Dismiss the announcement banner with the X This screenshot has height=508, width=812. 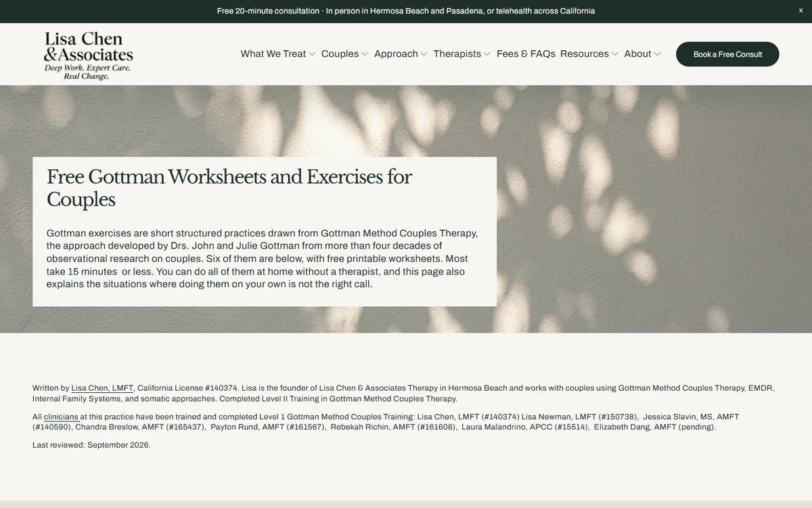(x=801, y=11)
